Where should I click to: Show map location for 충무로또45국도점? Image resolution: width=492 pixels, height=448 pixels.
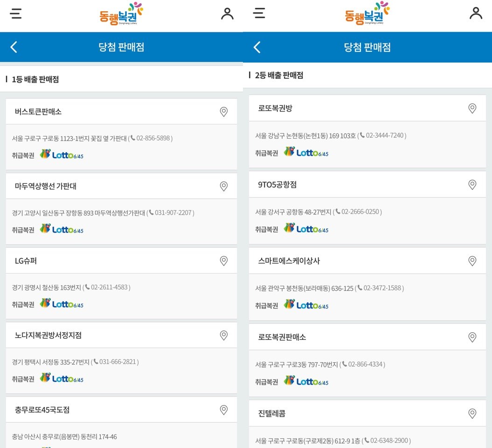point(224,410)
